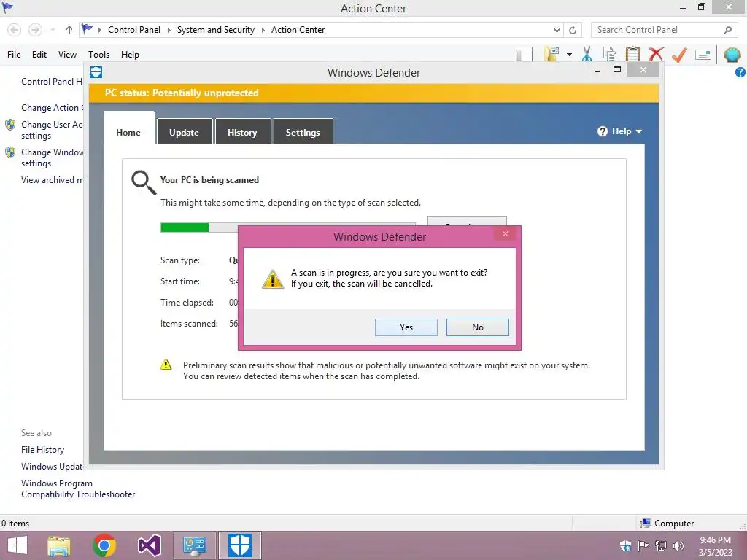Open File History link
The height and width of the screenshot is (560, 747).
[42, 449]
